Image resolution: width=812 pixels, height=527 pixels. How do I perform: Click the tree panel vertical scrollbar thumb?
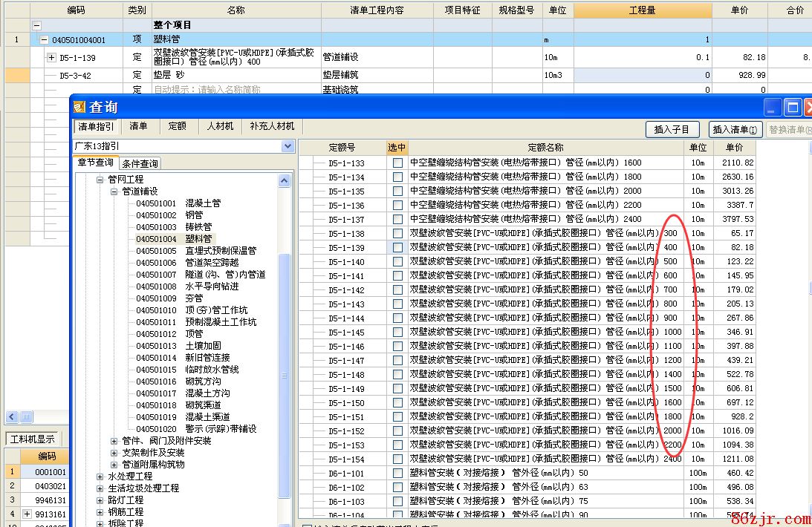point(285,371)
